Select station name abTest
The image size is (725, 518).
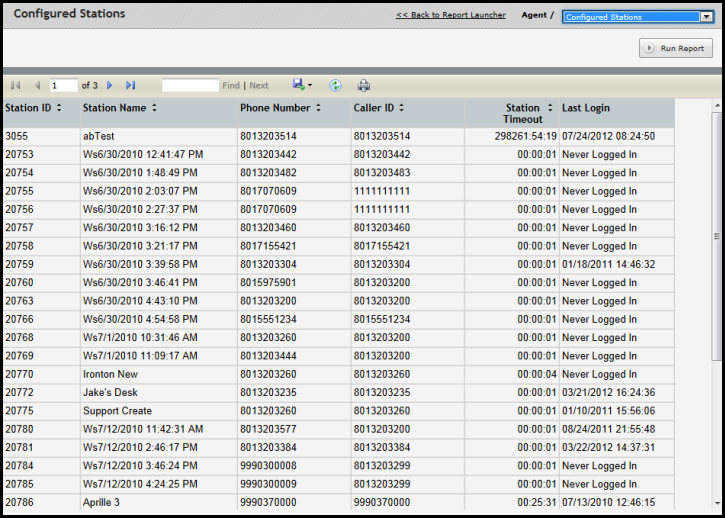tap(98, 136)
